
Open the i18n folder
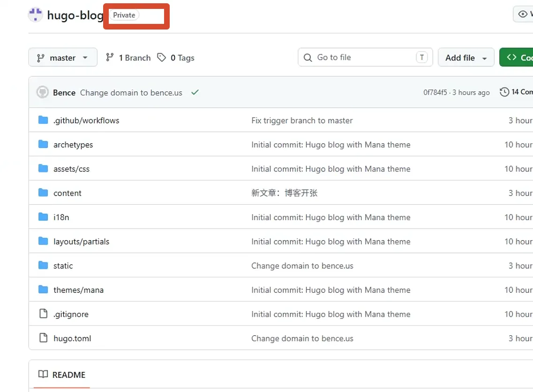point(61,217)
